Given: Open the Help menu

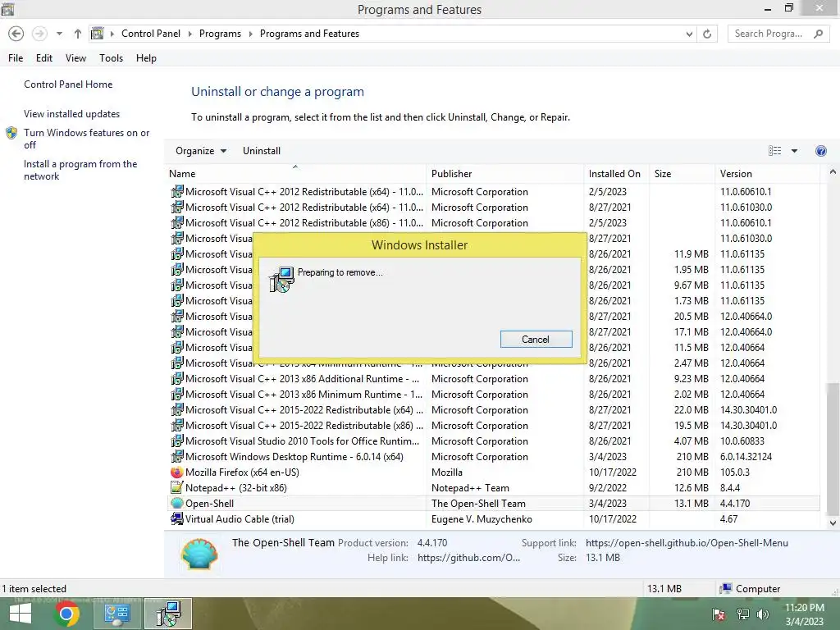Looking at the screenshot, I should [x=146, y=58].
